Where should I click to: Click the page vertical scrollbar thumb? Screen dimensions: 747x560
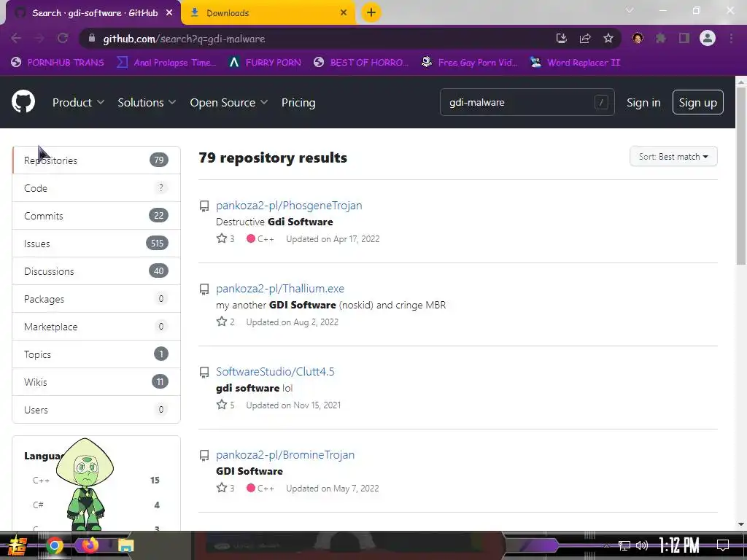[740, 176]
